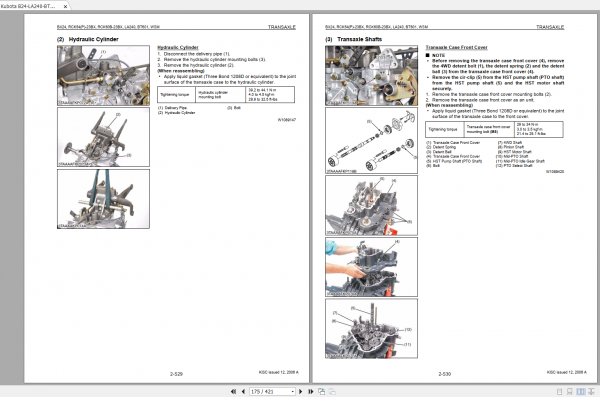Click the exploded shaft diagram image

point(371,140)
